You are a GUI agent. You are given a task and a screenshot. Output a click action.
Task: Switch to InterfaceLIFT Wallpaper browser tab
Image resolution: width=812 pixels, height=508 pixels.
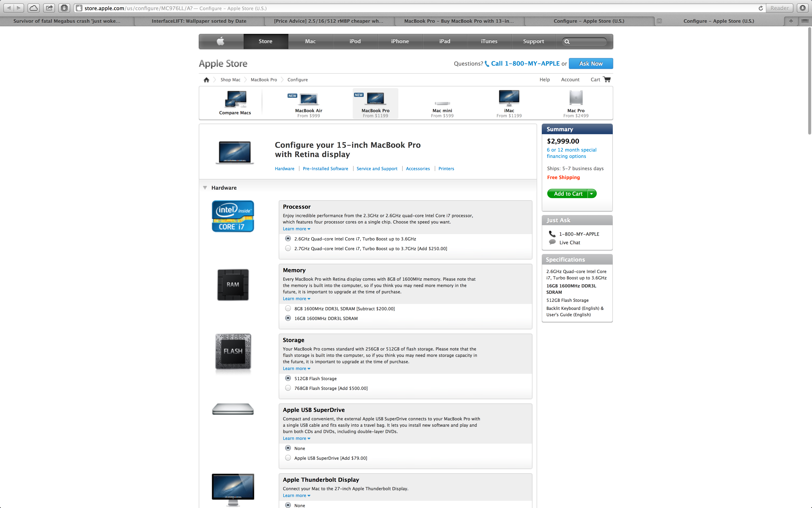199,21
